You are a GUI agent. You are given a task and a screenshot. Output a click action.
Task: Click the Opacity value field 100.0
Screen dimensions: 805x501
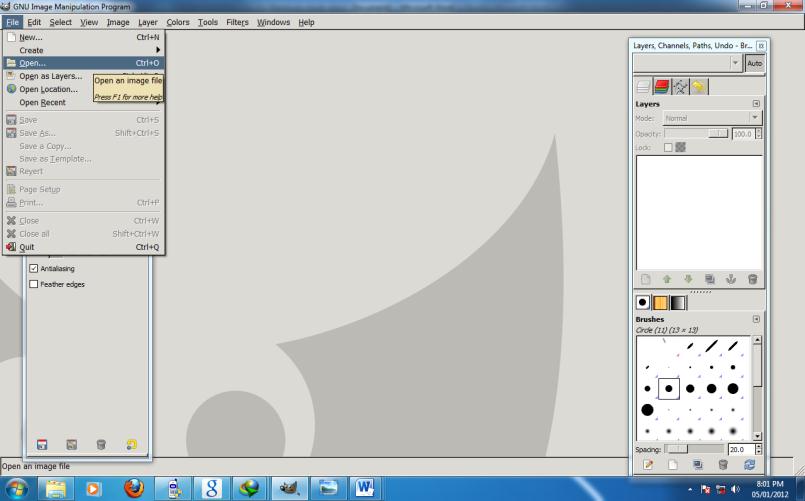pos(743,134)
